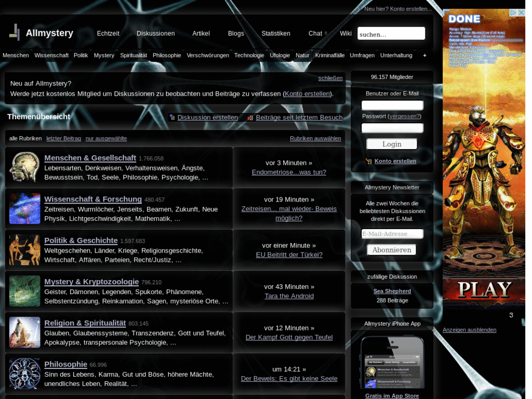Click the Beiträge seit letztem Besuch icon
Image resolution: width=532 pixels, height=399 pixels.
(x=250, y=118)
